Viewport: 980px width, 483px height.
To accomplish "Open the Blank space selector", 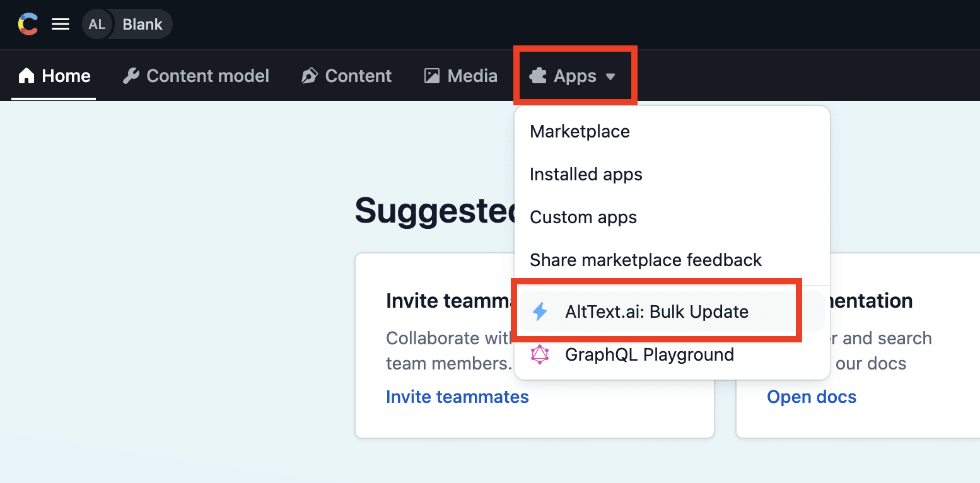I will click(143, 25).
